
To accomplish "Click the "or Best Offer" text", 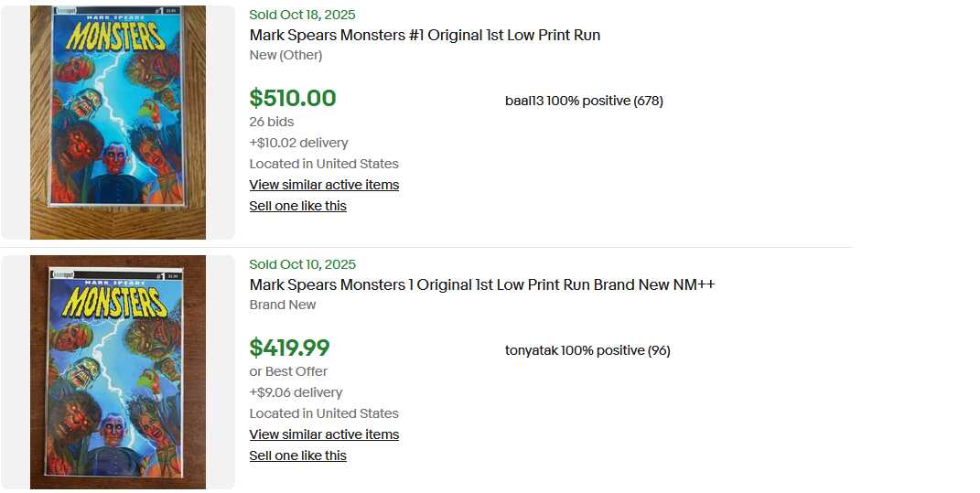I will coord(288,371).
